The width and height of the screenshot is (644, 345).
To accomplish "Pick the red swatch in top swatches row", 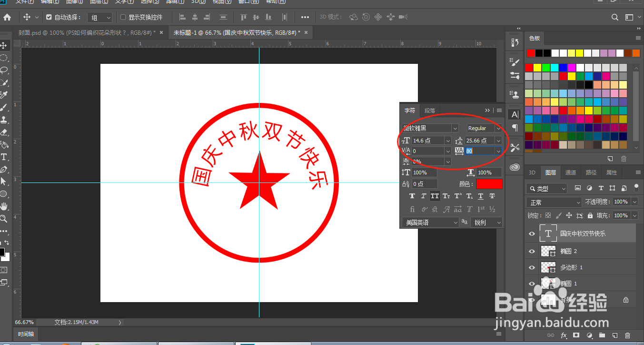I will click(531, 53).
